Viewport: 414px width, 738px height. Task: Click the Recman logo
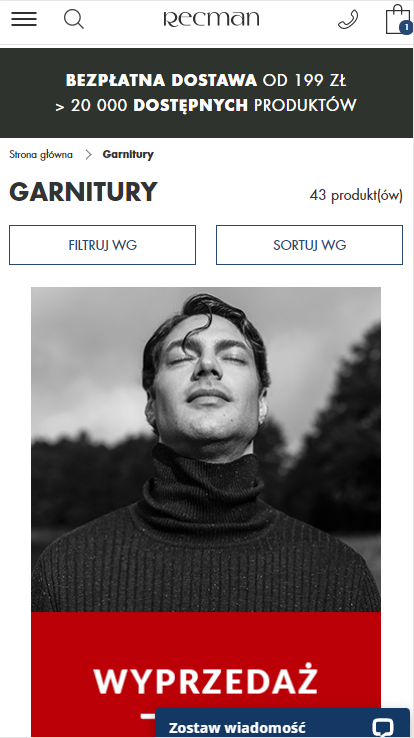coord(211,19)
